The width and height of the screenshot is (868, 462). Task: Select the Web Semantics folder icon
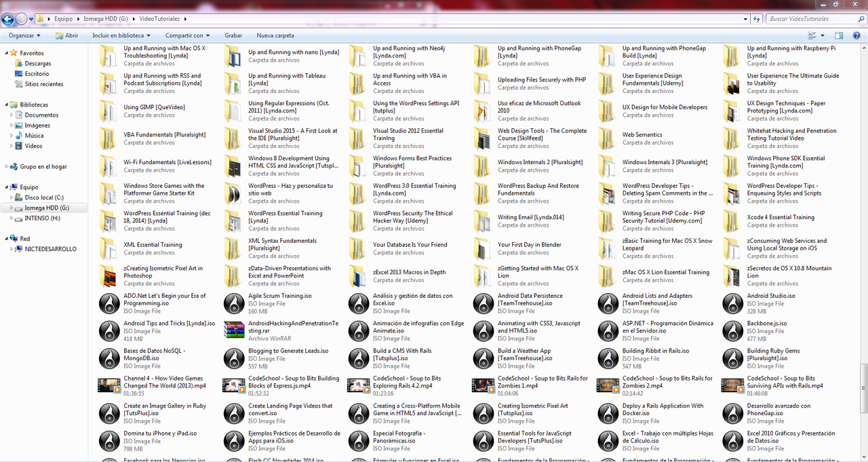(607, 138)
